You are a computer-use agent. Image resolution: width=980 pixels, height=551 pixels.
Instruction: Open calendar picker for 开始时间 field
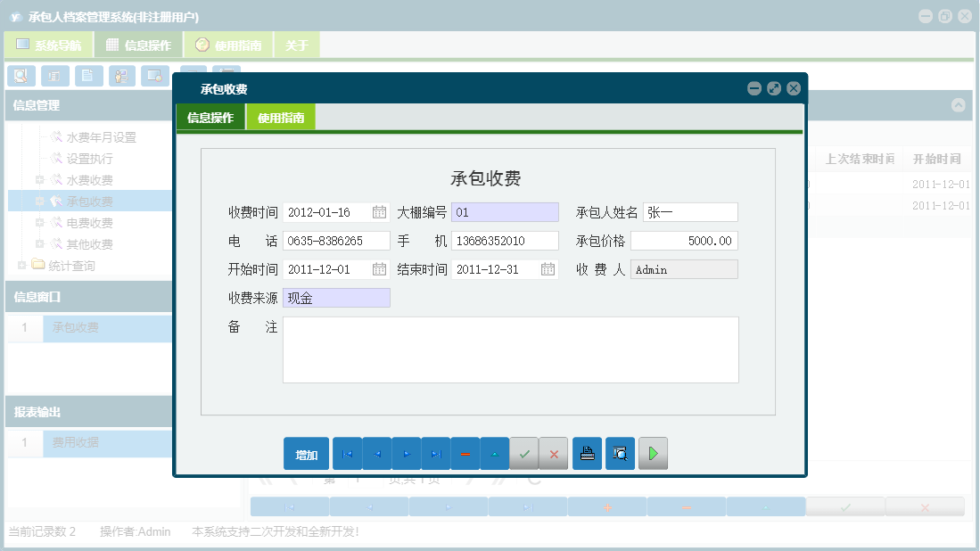coord(379,268)
